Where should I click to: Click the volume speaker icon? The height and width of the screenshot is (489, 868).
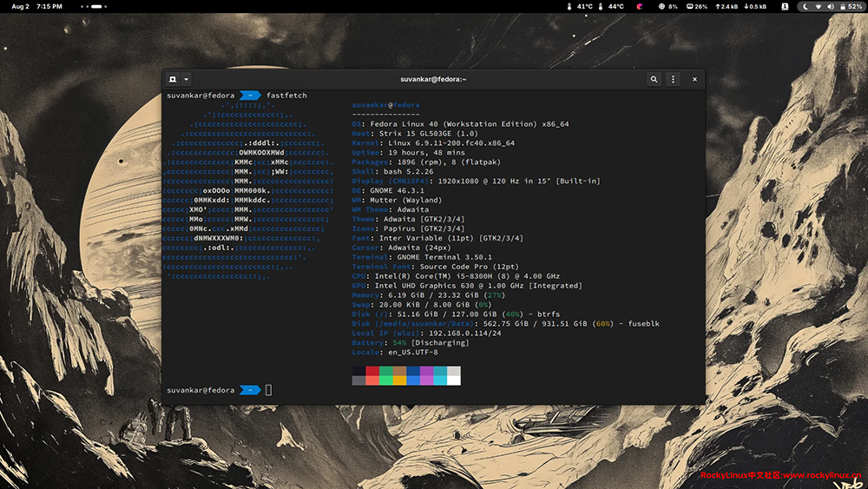coord(830,6)
